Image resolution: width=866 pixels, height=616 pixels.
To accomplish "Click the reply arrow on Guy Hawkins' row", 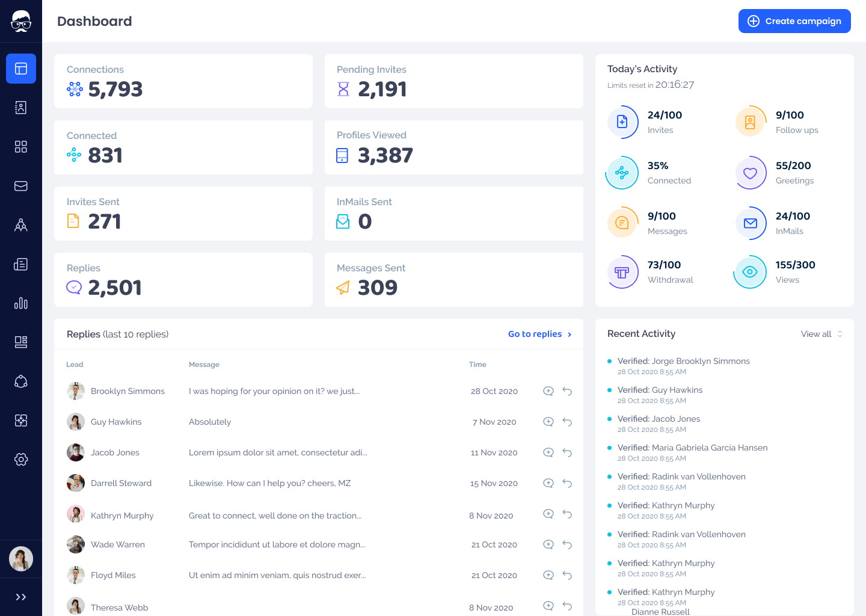I will click(x=567, y=422).
